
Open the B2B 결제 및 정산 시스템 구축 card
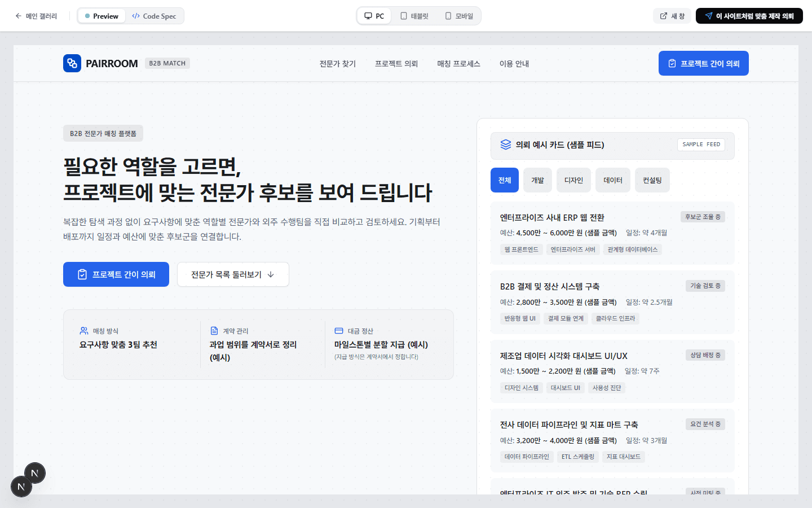(x=612, y=302)
